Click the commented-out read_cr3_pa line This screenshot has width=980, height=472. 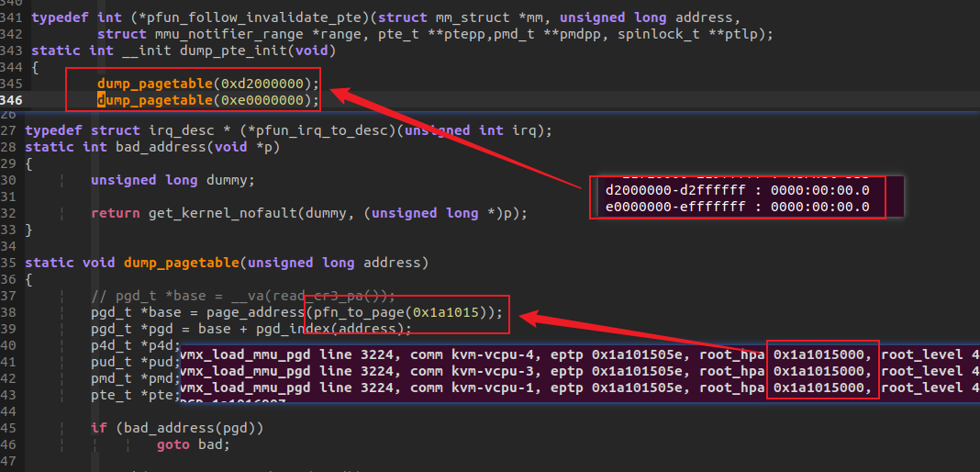(x=243, y=296)
